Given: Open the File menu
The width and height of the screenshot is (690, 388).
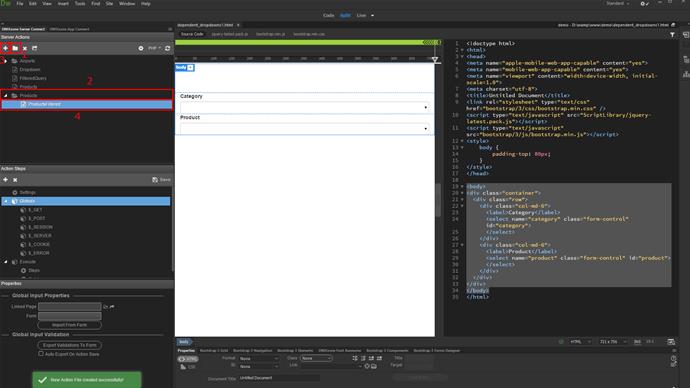Looking at the screenshot, I should [x=20, y=4].
